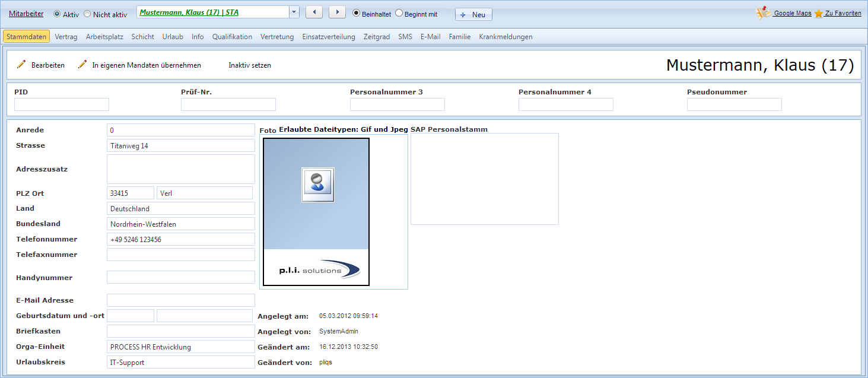Click the Strasse field with Titanweg 14
The height and width of the screenshot is (378, 868).
pos(181,145)
